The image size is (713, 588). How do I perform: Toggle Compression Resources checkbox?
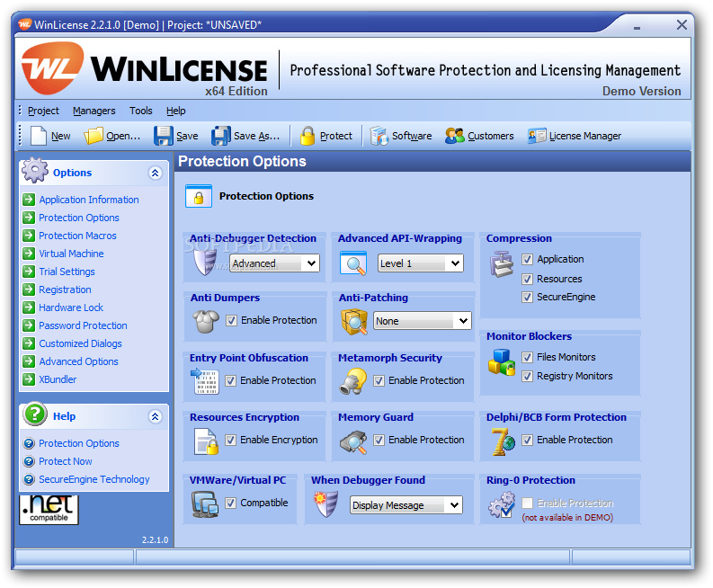tap(527, 279)
